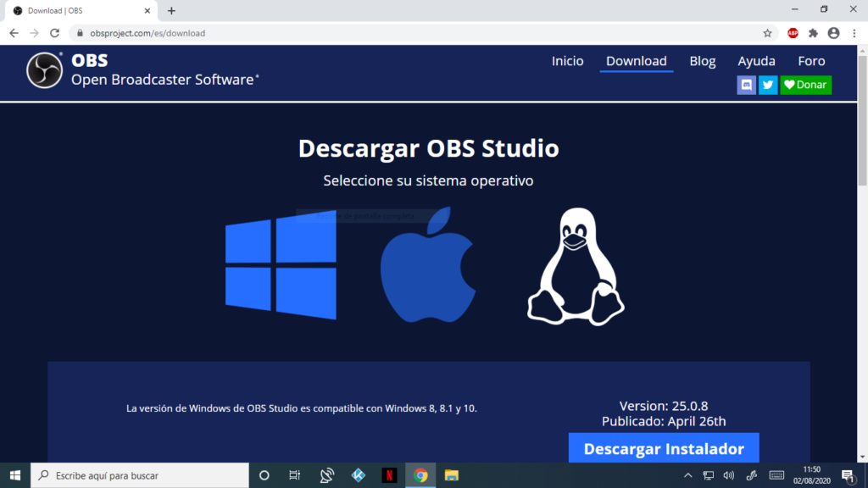Open Cortana circle icon on taskbar
Screen dimensions: 868x488
click(x=264, y=475)
